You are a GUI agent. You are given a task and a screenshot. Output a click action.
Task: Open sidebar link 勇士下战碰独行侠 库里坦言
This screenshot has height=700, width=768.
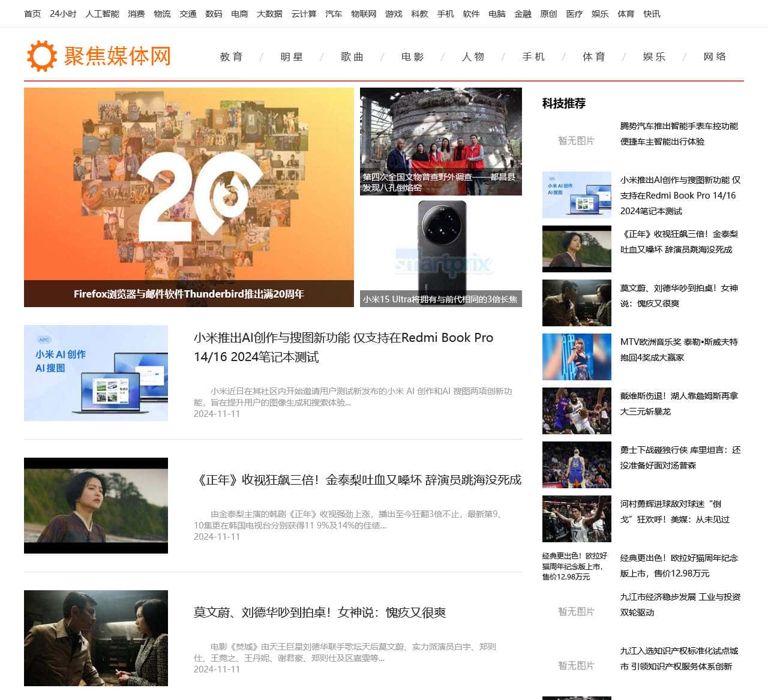[680, 458]
